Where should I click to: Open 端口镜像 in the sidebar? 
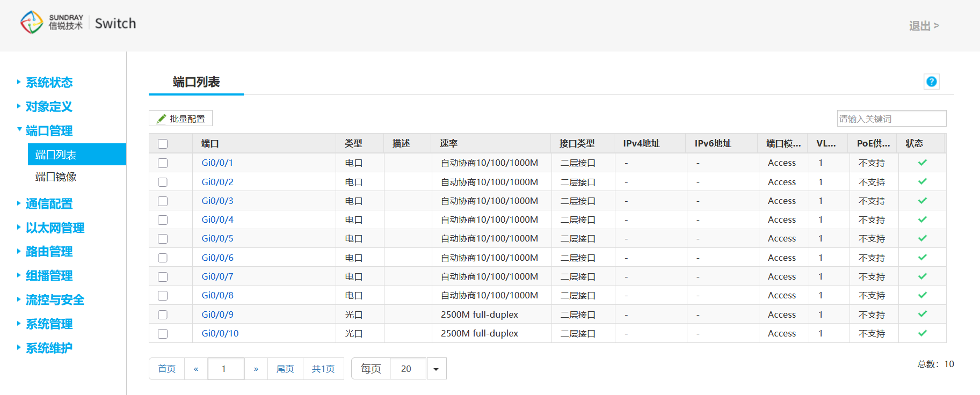pyautogui.click(x=56, y=177)
